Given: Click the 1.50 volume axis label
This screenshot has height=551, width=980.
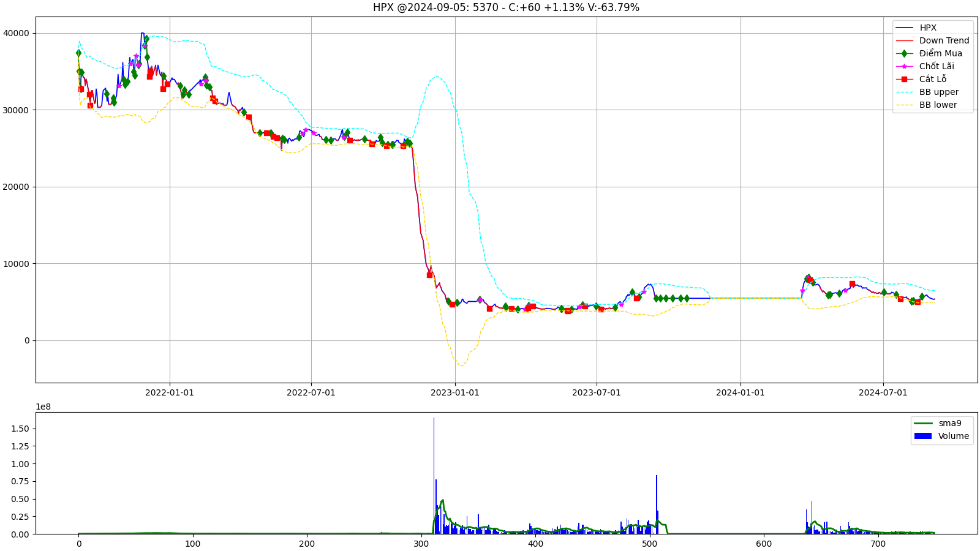Looking at the screenshot, I should (20, 429).
